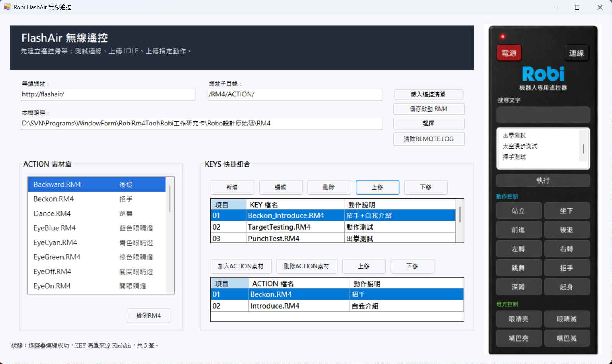612x364 pixels.
Task: Click the red 電源 power button
Action: (509, 53)
